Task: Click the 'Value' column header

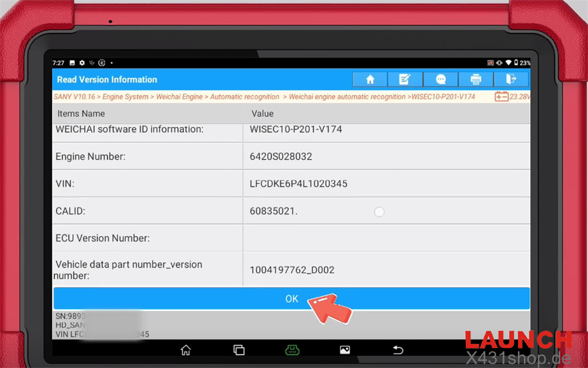Action: [262, 113]
